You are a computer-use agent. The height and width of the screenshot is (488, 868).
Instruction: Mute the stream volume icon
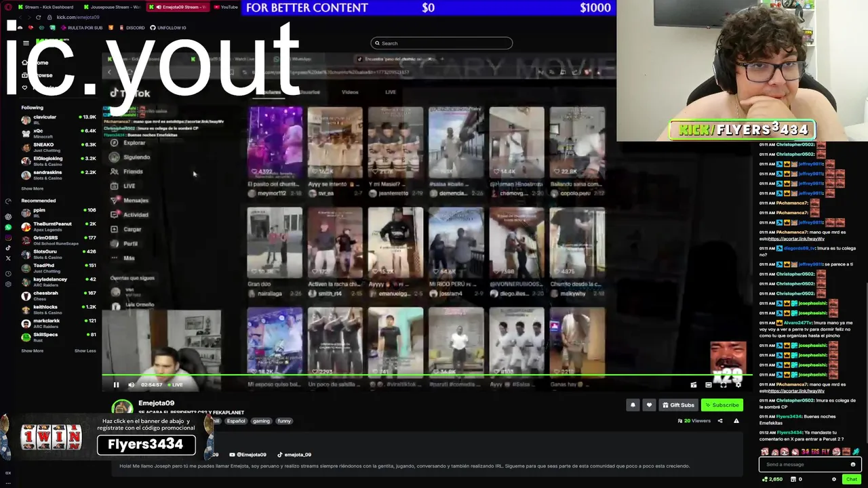pos(131,385)
